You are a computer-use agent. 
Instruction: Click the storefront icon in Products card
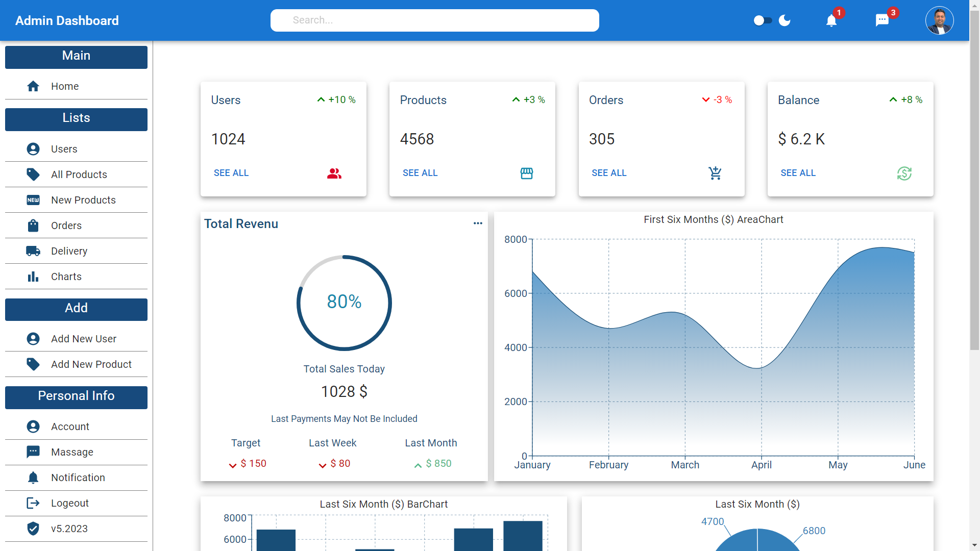527,173
